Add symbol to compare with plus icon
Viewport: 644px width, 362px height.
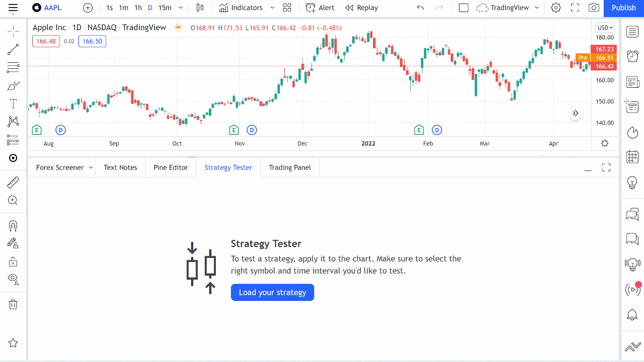coord(88,8)
